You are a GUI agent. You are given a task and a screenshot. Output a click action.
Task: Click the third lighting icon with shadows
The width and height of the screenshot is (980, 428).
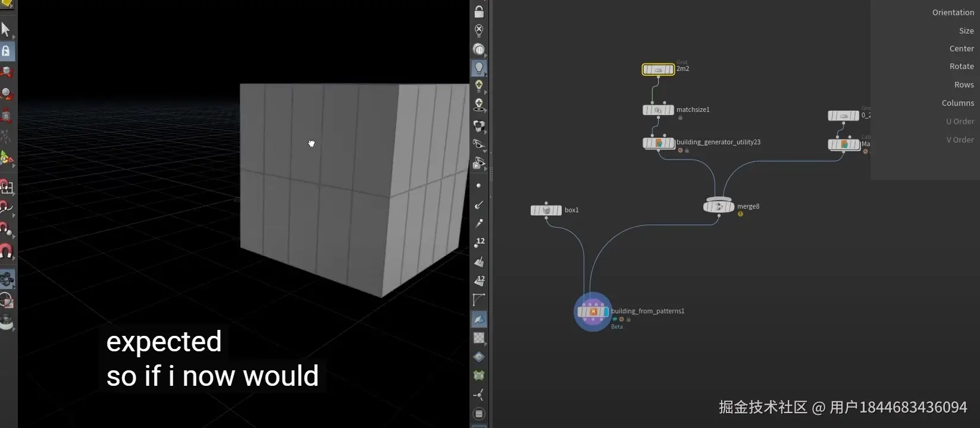pyautogui.click(x=479, y=105)
